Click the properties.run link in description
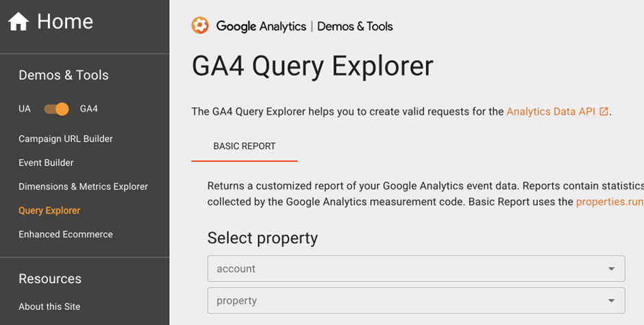The image size is (644, 325). tap(609, 202)
